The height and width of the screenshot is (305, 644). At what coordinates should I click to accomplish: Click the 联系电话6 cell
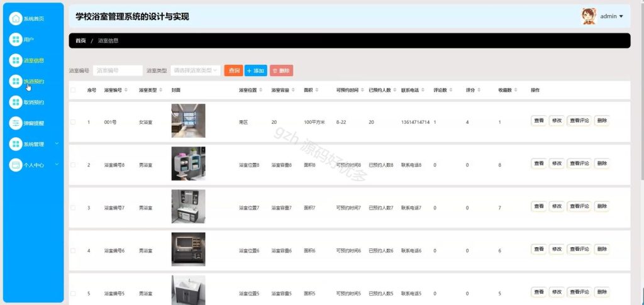[x=411, y=251]
